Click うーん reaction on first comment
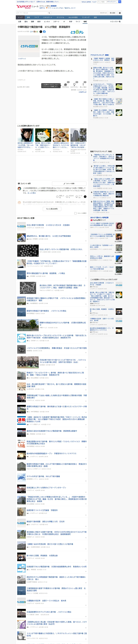Viewport: 138px width, 644px height. pyautogui.click(x=79, y=197)
